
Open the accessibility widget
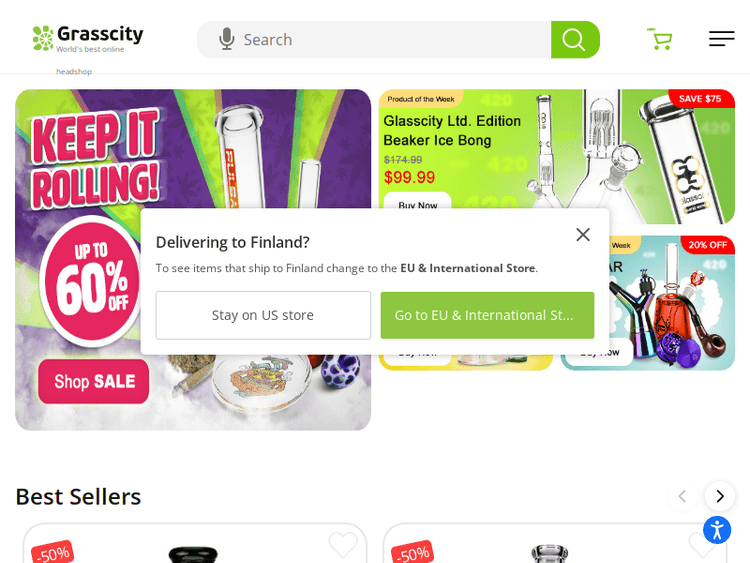(717, 530)
